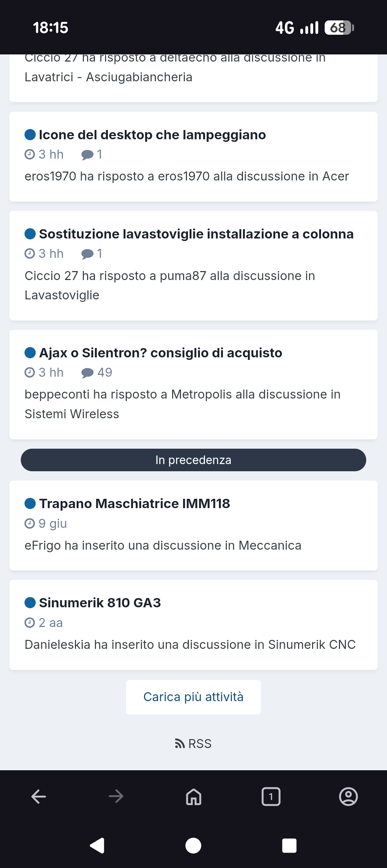Tap the 49 replies comment bubble
This screenshot has height=868, width=387.
87,373
